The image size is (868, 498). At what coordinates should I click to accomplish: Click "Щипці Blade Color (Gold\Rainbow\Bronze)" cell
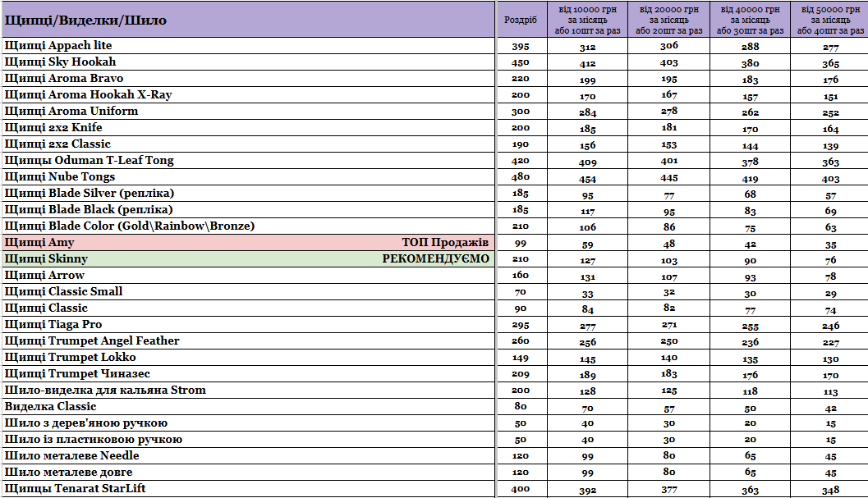129,226
